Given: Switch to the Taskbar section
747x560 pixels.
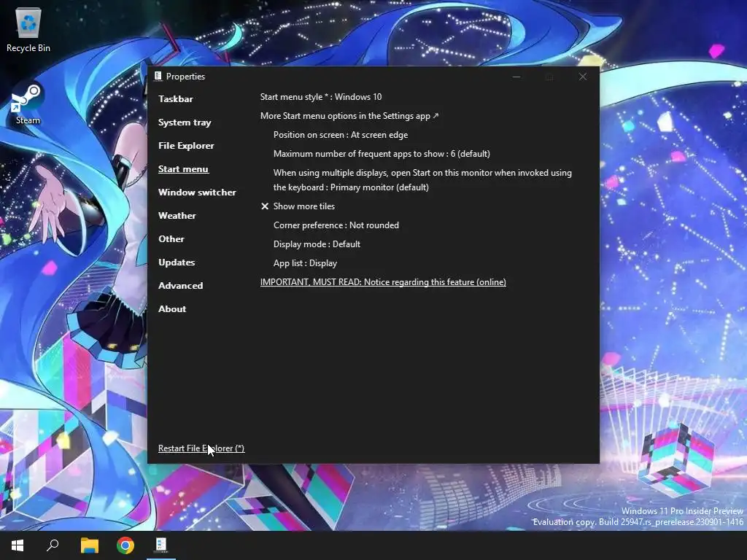Looking at the screenshot, I should (176, 99).
